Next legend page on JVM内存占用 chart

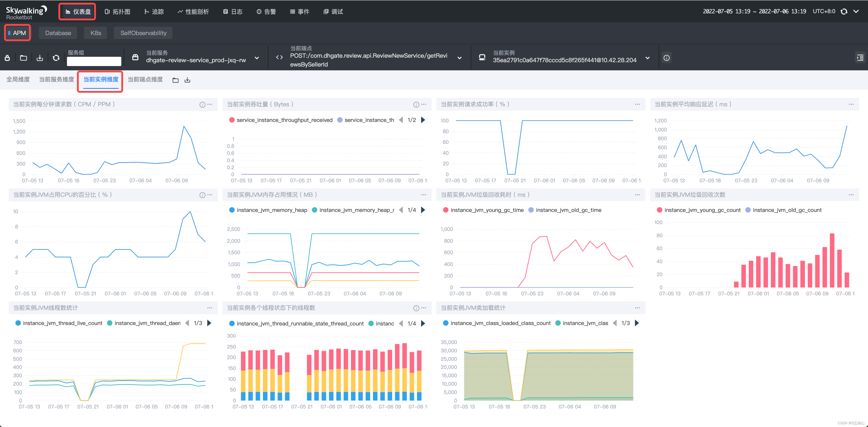(423, 210)
